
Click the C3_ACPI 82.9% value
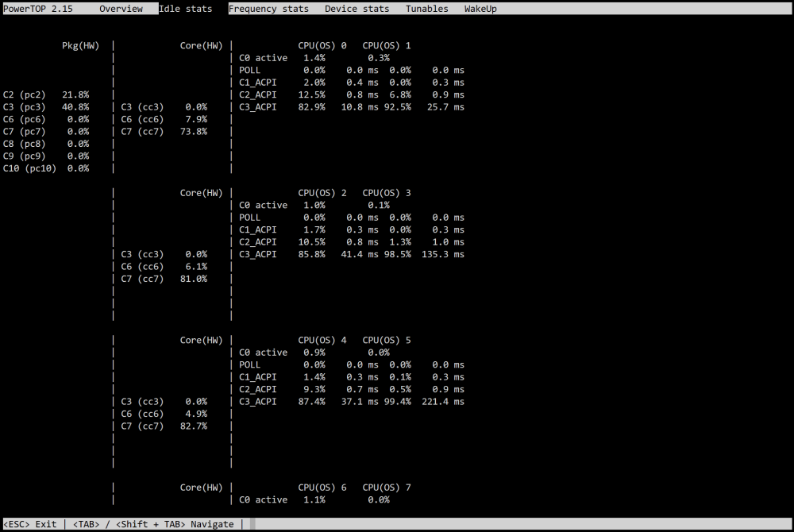click(312, 107)
